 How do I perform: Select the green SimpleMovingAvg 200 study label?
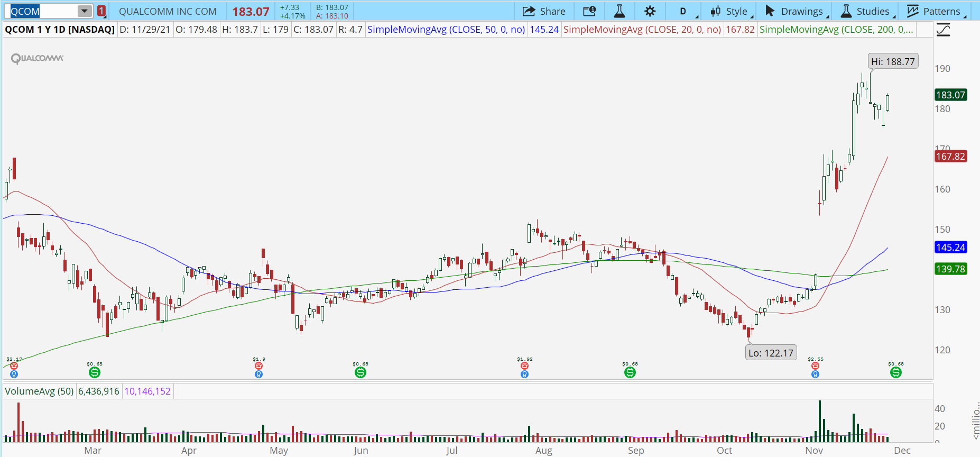836,30
